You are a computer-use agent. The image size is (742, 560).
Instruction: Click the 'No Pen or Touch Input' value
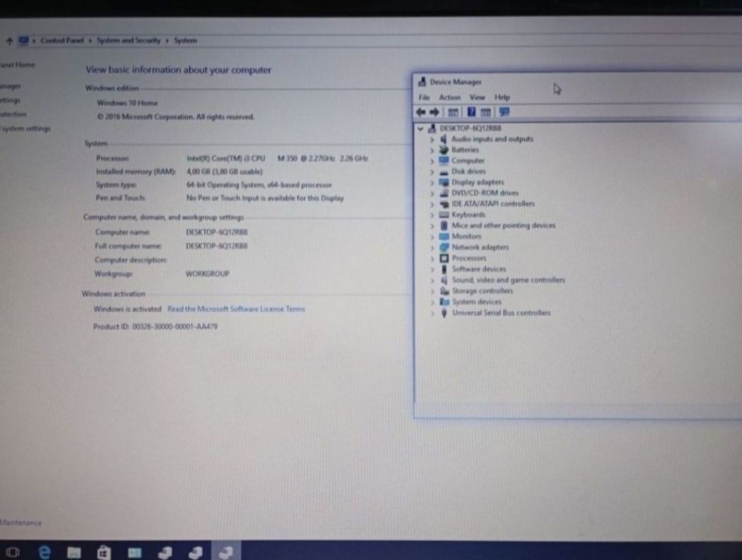265,198
